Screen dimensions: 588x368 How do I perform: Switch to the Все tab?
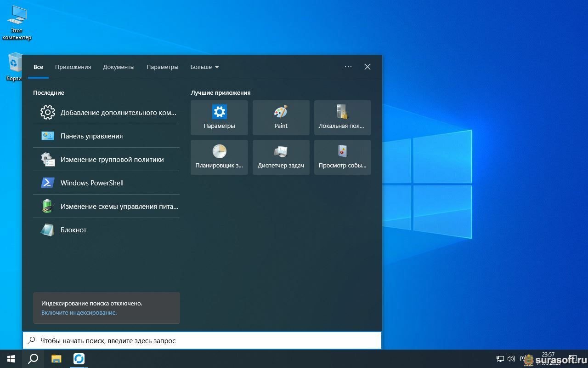(x=38, y=67)
